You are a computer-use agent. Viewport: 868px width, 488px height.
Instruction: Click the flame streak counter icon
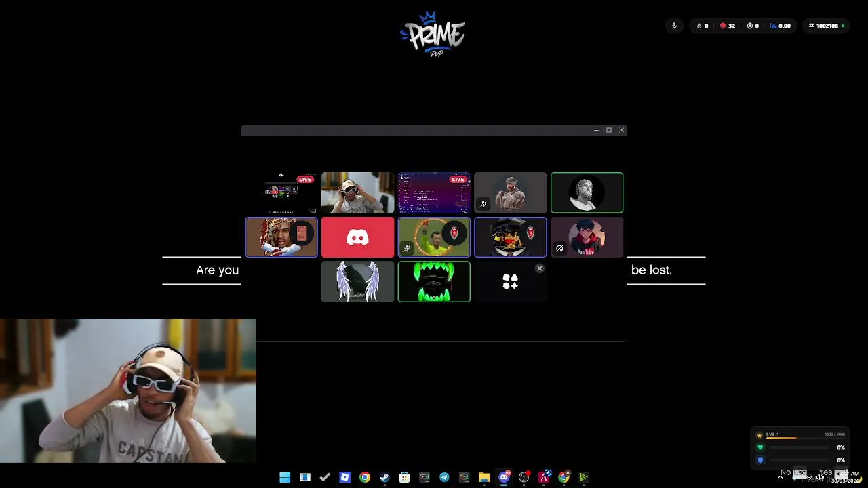click(x=699, y=26)
